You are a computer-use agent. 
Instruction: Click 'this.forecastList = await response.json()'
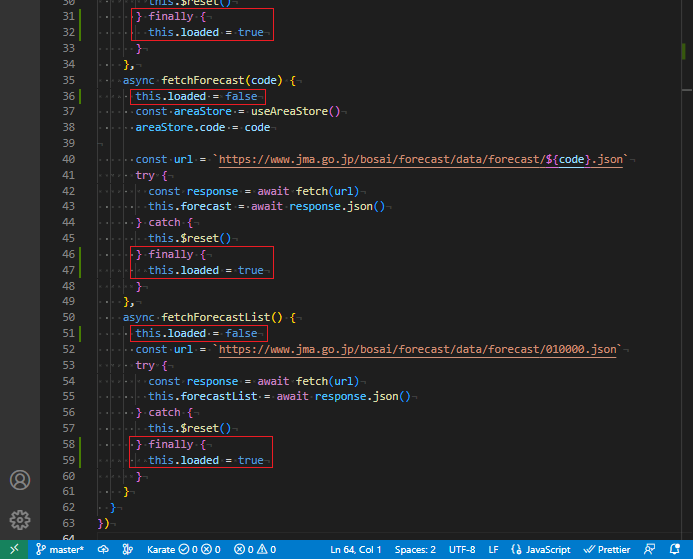pyautogui.click(x=279, y=396)
